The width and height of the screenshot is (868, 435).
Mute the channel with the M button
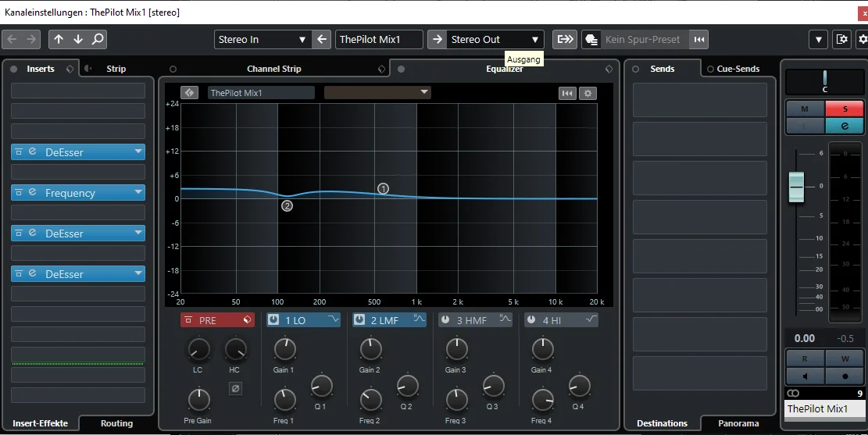tap(805, 109)
